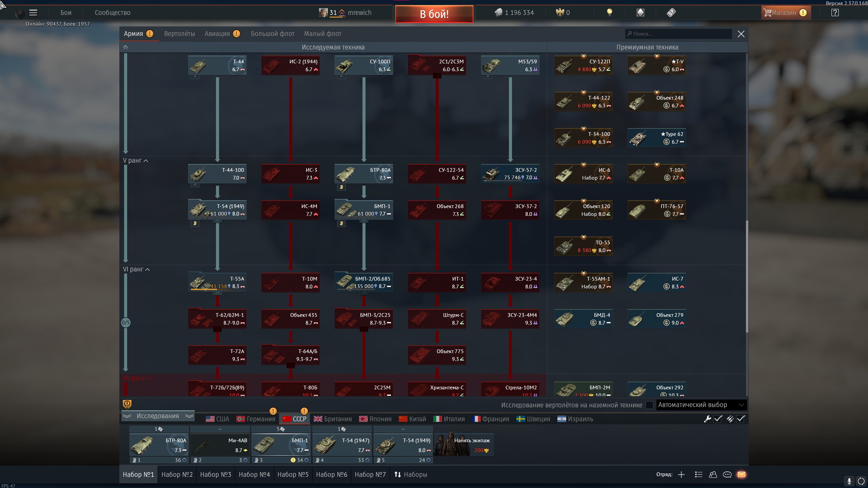Click the research tree vertical scrollbar
This screenshot has width=868, height=488.
[747, 276]
